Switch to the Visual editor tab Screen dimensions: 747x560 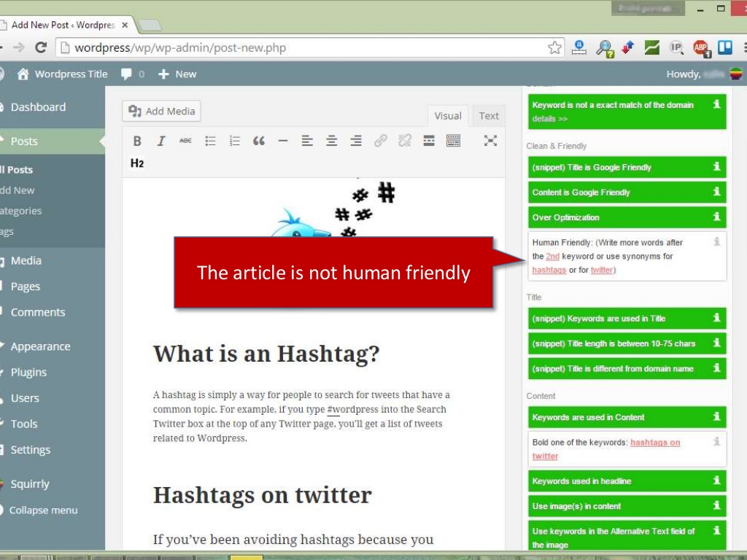pyautogui.click(x=447, y=116)
